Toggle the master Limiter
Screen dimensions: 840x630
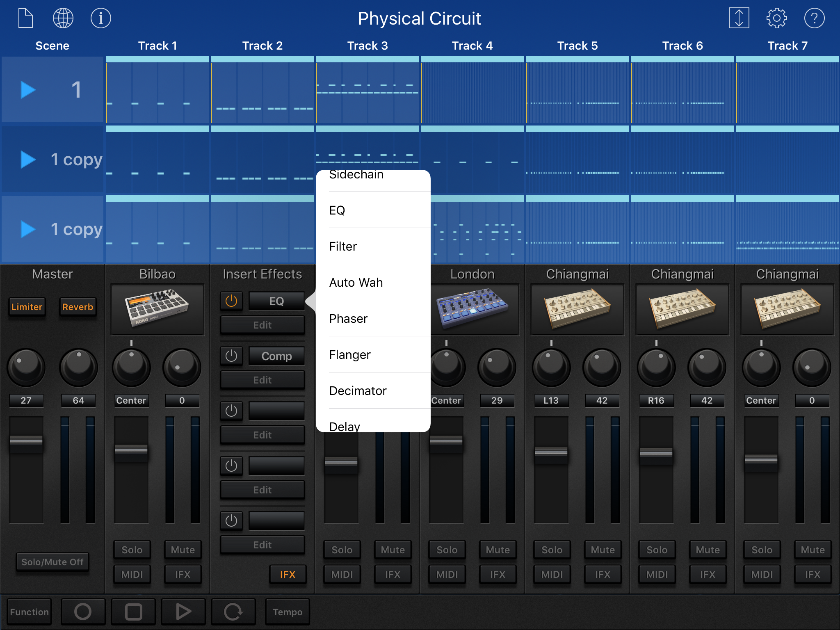[27, 307]
